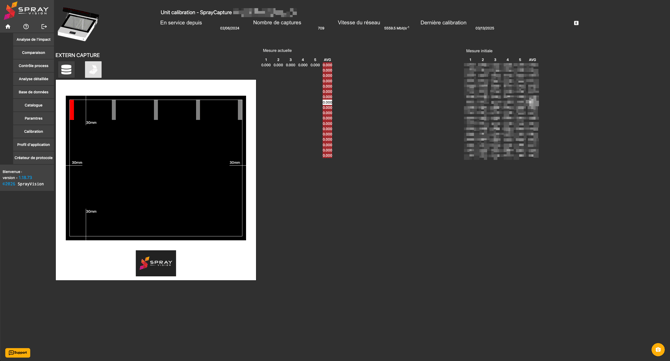Click the captures count value 709
Viewport: 670px width, 361px height.
point(321,28)
